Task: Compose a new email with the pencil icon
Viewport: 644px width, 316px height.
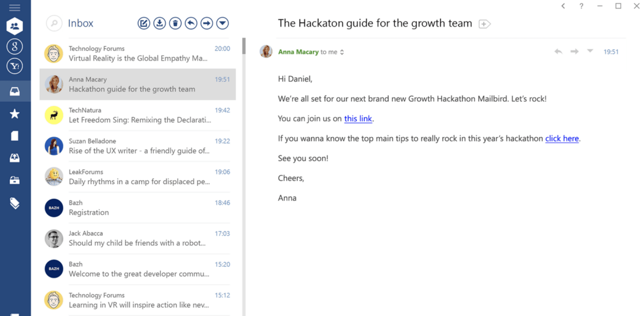Action: pyautogui.click(x=144, y=23)
